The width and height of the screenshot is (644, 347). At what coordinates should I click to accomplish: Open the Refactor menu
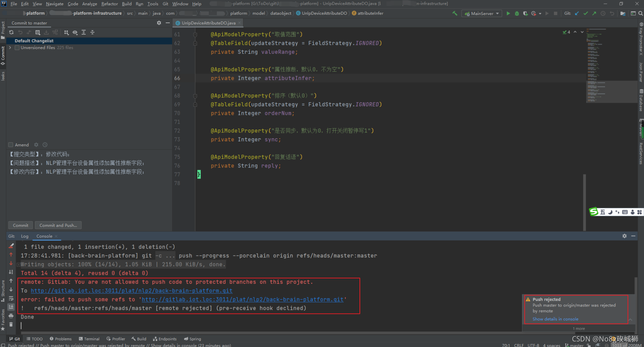(110, 4)
